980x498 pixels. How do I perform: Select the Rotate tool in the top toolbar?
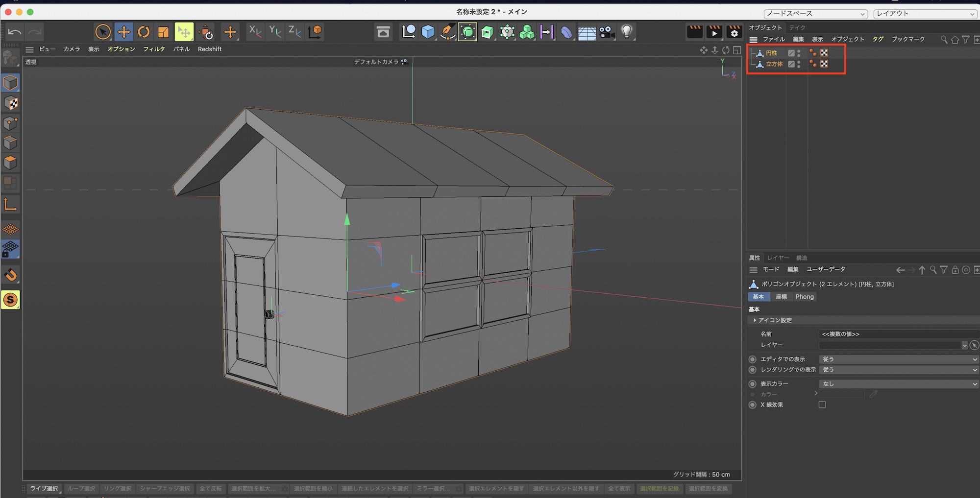point(144,32)
